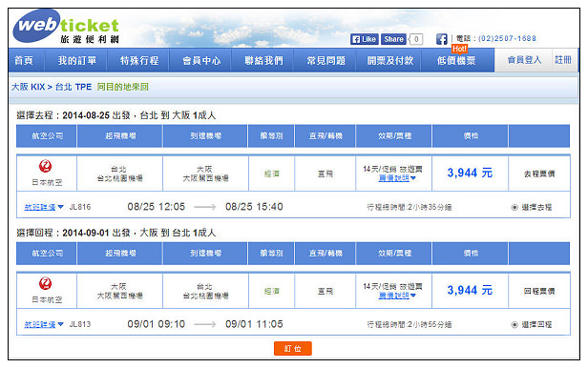This screenshot has height=368, width=588.
Task: Go to 首頁 home menu
Action: click(x=24, y=60)
